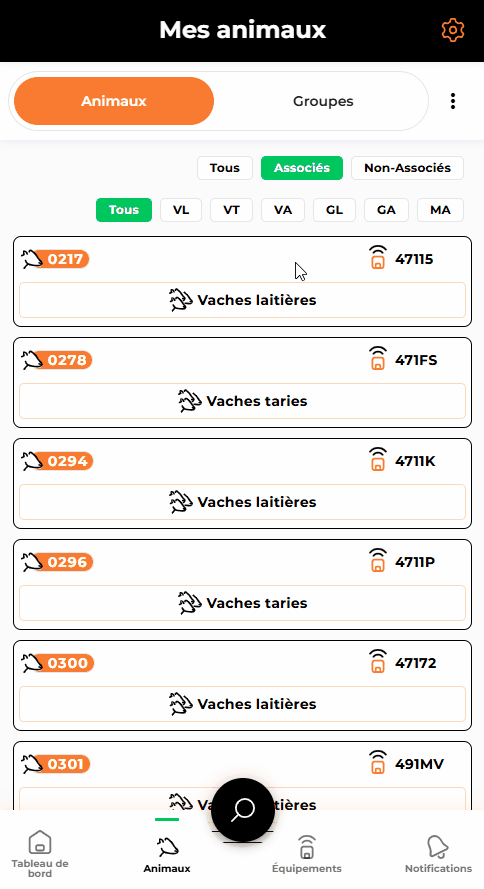Open Notifications bell icon
Screen dimensions: 484x889
[438, 847]
